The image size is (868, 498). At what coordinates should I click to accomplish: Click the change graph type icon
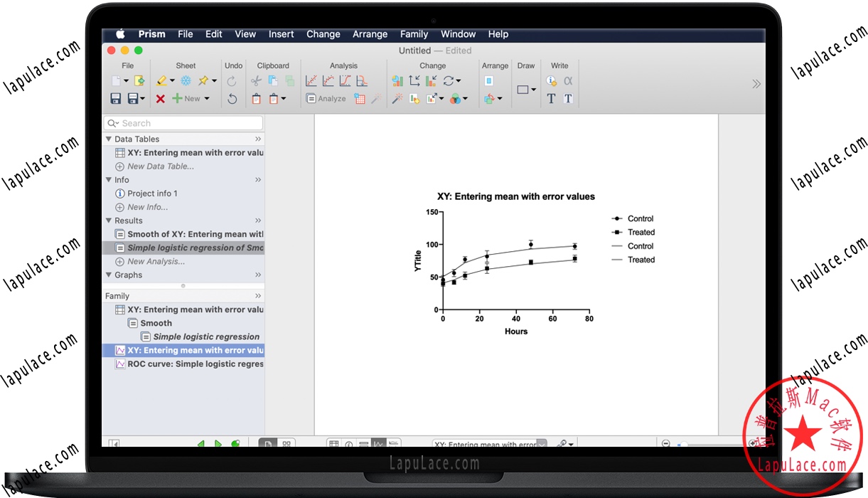397,81
